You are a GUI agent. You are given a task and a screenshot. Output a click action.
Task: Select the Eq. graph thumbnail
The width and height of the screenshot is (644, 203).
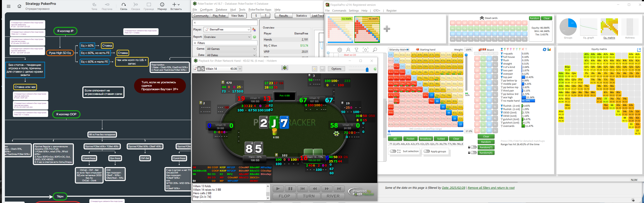tap(589, 27)
